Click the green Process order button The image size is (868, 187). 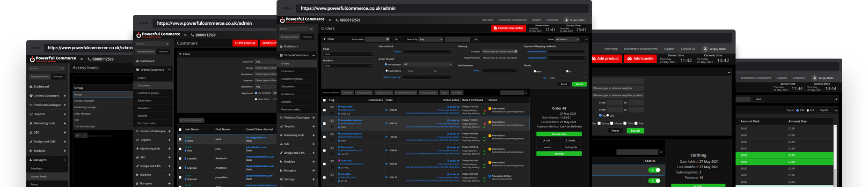click(559, 134)
